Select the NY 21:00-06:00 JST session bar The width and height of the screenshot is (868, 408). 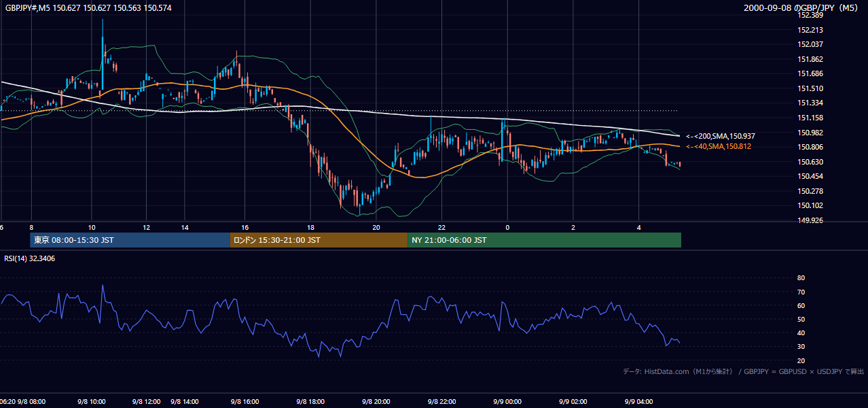click(544, 240)
